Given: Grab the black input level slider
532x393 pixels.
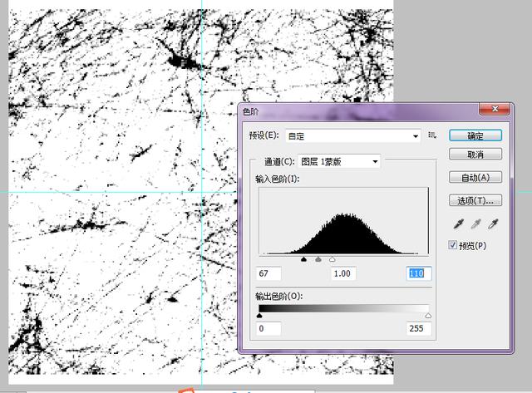Looking at the screenshot, I should click(303, 259).
